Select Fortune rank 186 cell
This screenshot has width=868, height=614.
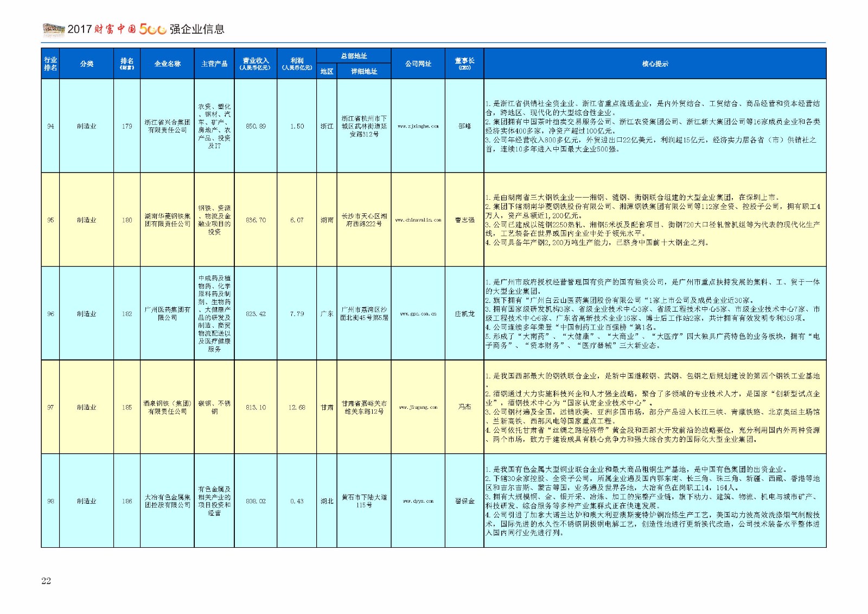[127, 501]
